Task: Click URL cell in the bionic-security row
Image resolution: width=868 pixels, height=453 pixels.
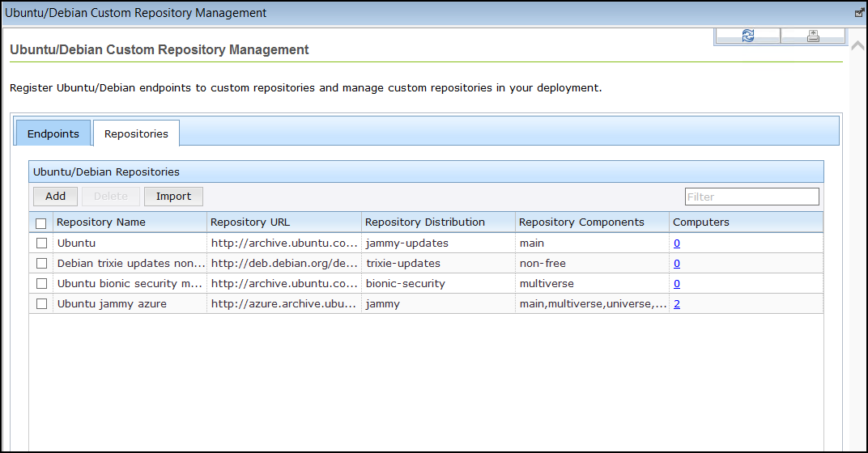Action: 284,283
